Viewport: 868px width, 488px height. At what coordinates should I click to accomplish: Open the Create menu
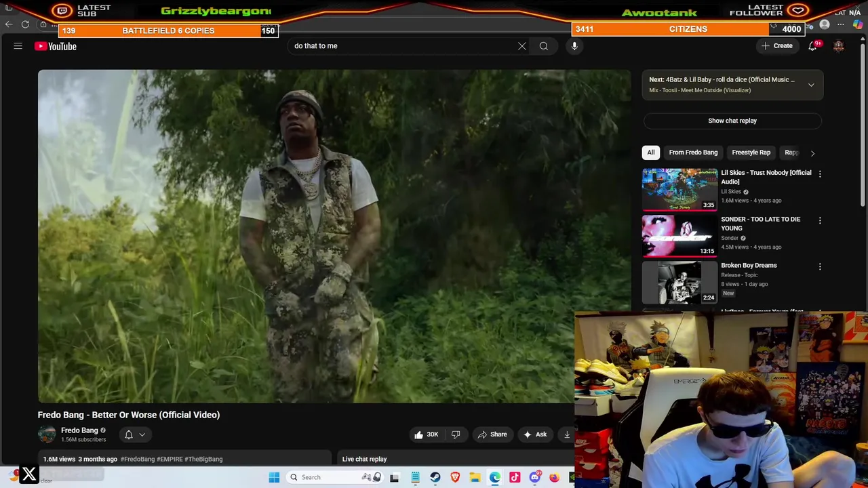(x=776, y=46)
